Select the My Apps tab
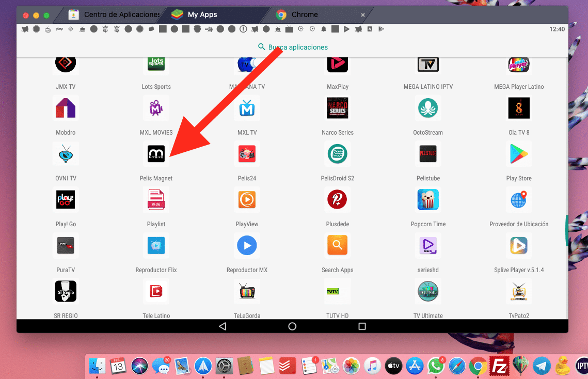 (202, 14)
